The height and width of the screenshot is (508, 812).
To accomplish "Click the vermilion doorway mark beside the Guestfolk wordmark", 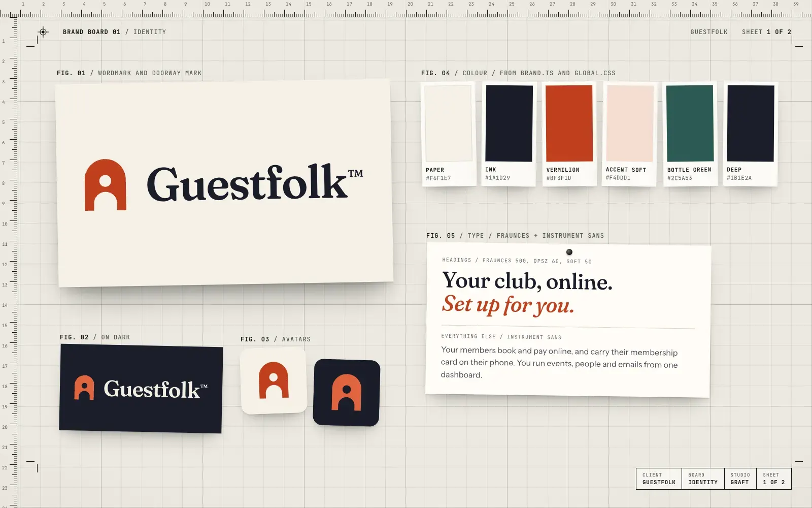I will (105, 185).
